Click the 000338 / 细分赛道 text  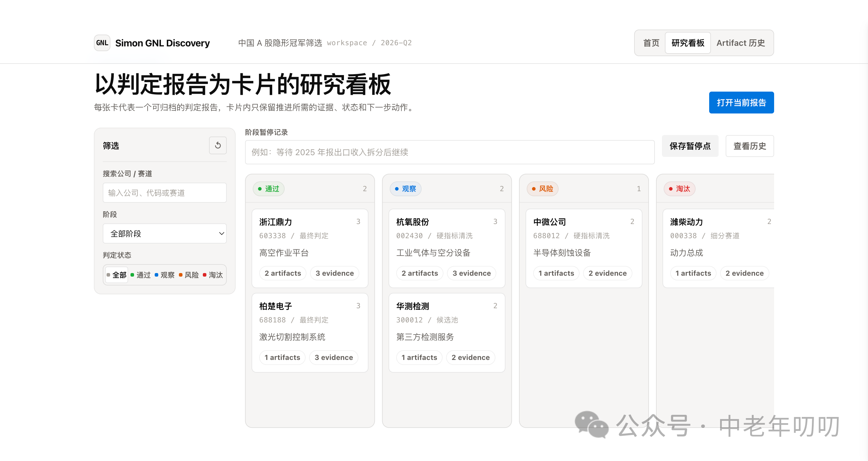(x=704, y=236)
